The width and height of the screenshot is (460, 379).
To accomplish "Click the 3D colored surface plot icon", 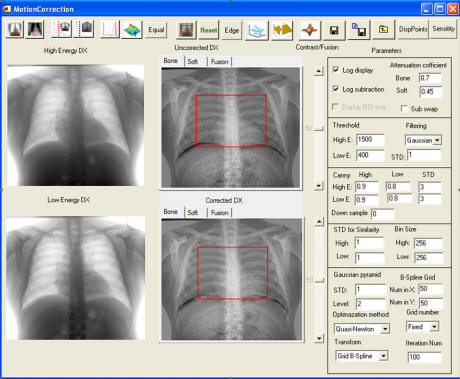I will point(132,30).
